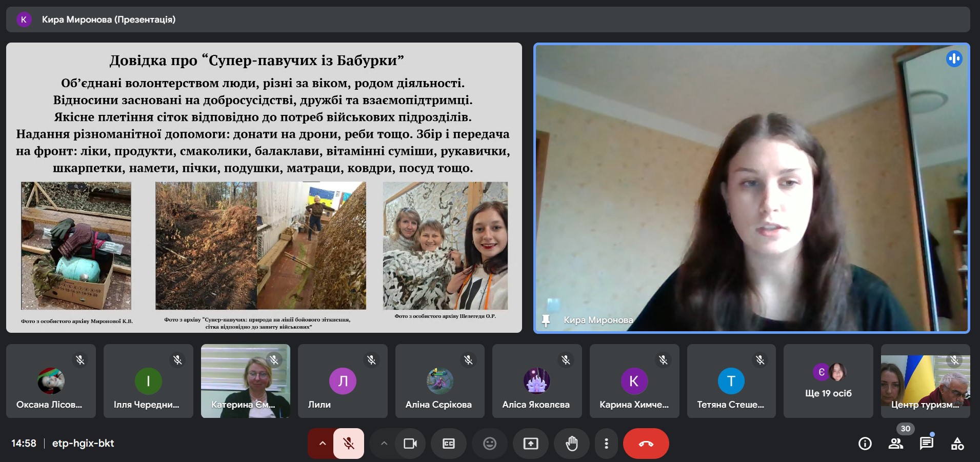Show the people participants panel
Viewport: 980px width, 462px height.
click(x=896, y=444)
